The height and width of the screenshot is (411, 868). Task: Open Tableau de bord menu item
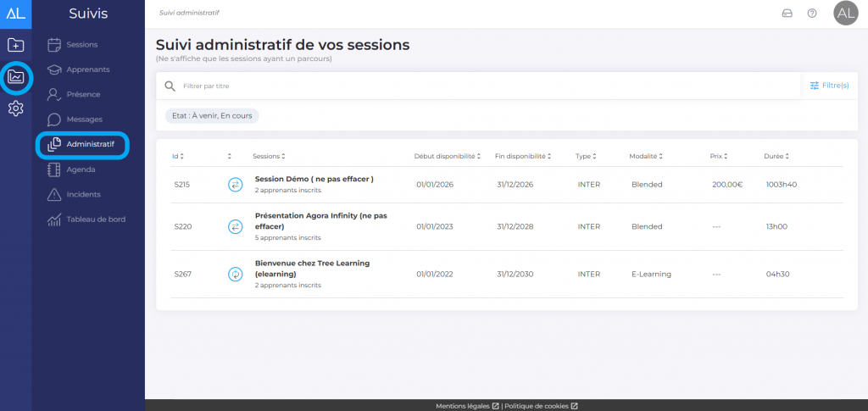coord(96,219)
